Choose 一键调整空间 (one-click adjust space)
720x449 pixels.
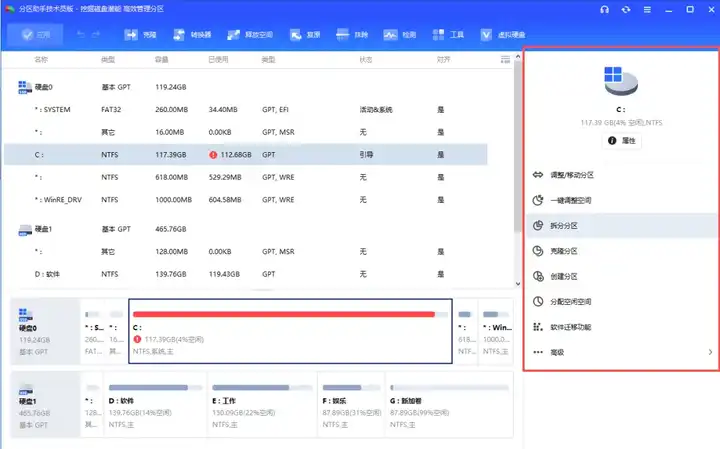[622, 200]
